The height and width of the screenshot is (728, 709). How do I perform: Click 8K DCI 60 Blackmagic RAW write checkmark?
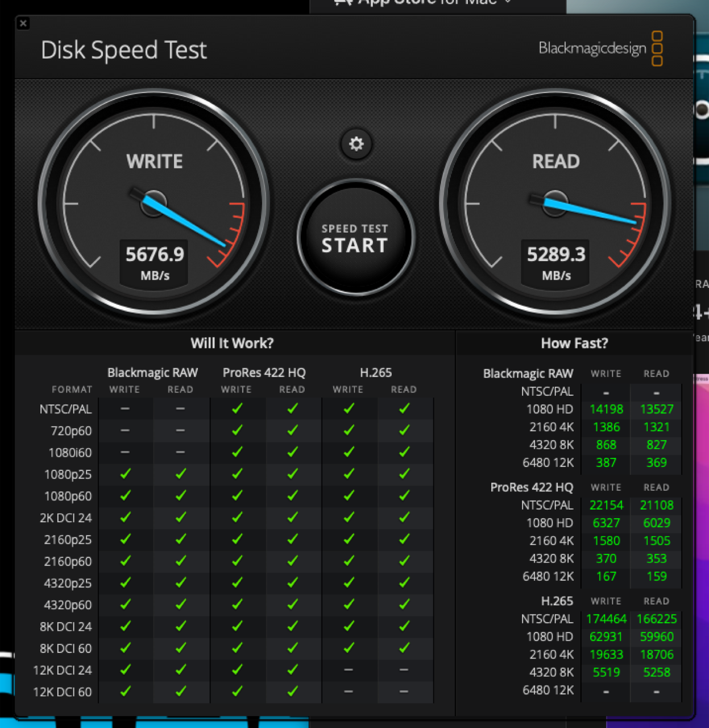(x=125, y=648)
